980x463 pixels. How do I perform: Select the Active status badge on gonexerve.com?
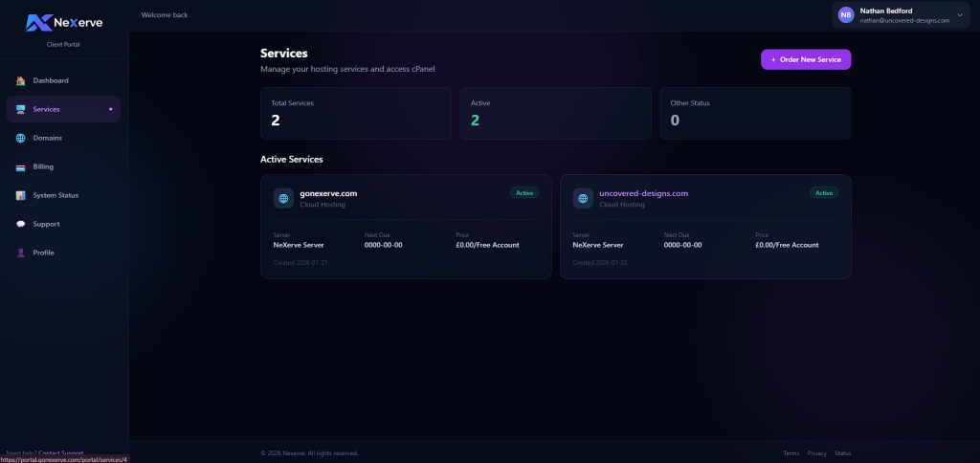click(524, 192)
